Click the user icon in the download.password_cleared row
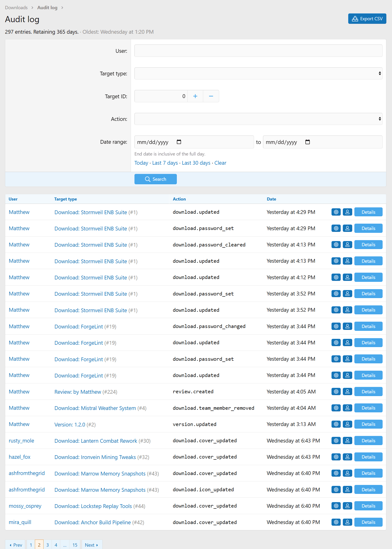This screenshot has height=549, width=392. point(347,244)
